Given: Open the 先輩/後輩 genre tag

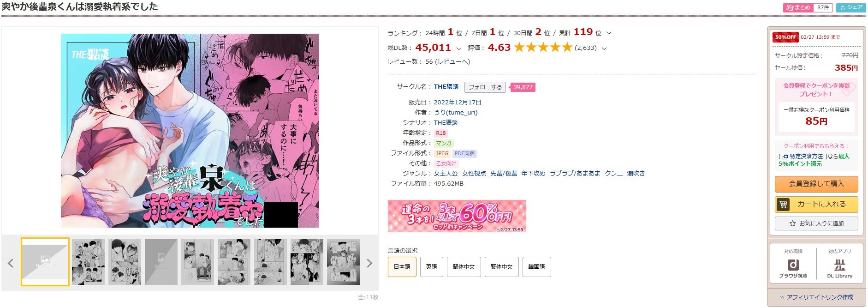Looking at the screenshot, I should click(x=504, y=174).
